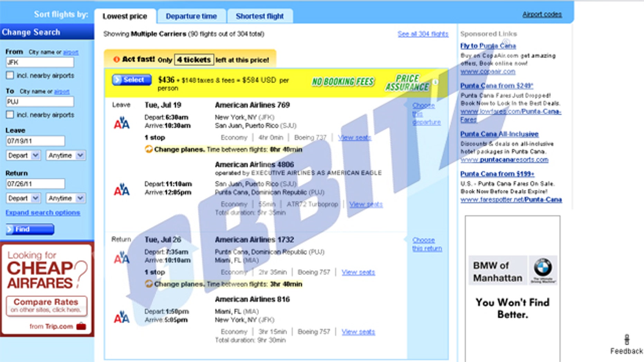This screenshot has height=362, width=644.
Task: View seats for flight 769
Action: 355,137
